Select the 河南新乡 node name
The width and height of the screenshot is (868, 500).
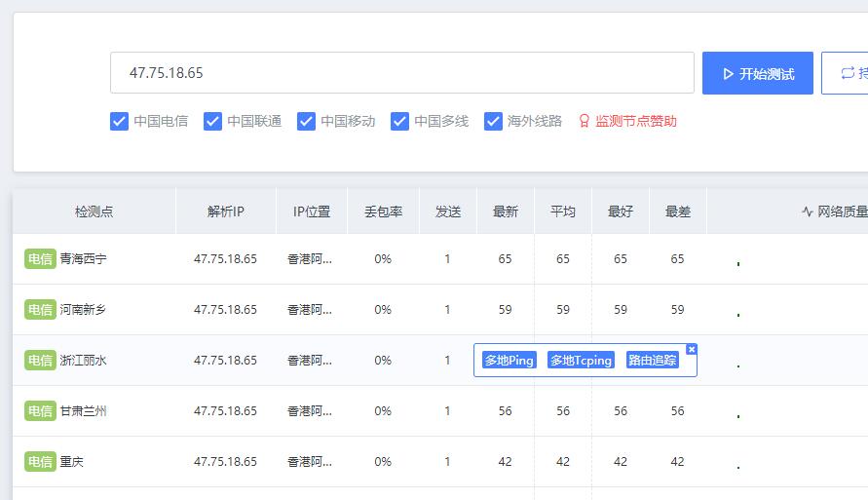click(83, 310)
